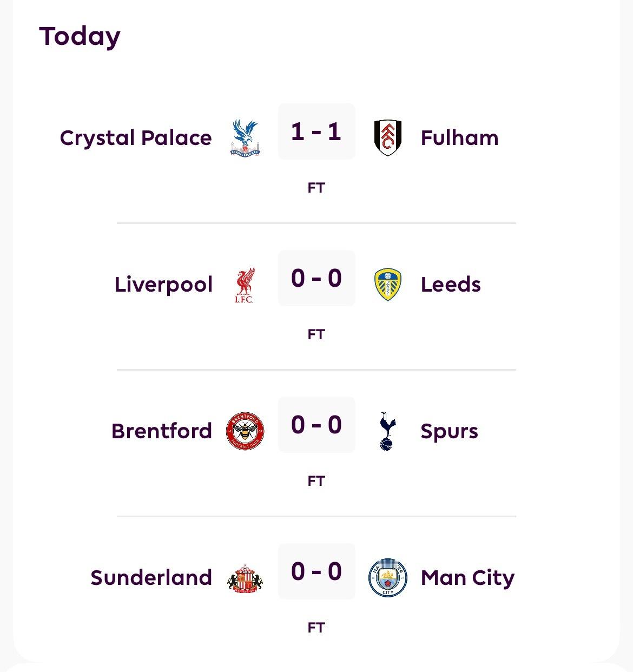
Task: Click the Sunderland club crest
Action: pos(245,578)
